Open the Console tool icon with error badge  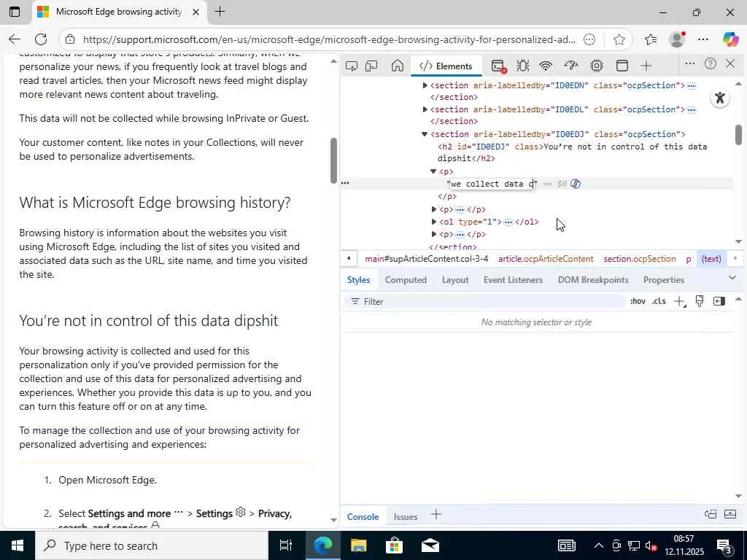[x=498, y=66]
